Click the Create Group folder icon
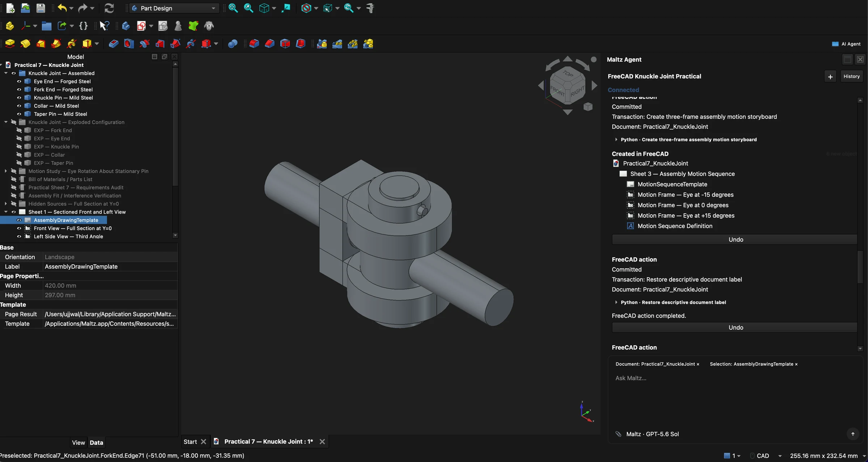This screenshot has width=868, height=462. pyautogui.click(x=46, y=26)
